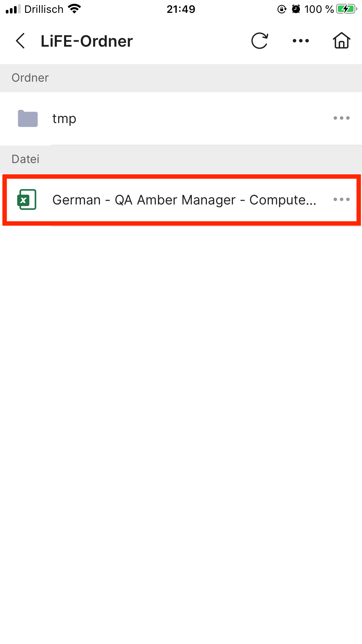Tap the rotation lock status icon
The image size is (362, 644).
tap(282, 9)
